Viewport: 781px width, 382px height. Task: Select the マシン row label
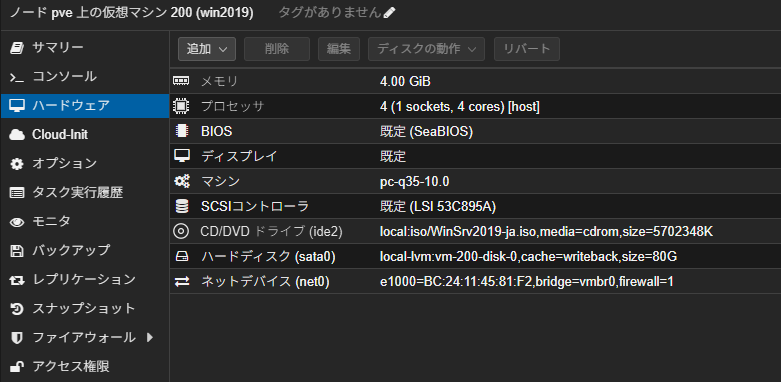pos(220,182)
